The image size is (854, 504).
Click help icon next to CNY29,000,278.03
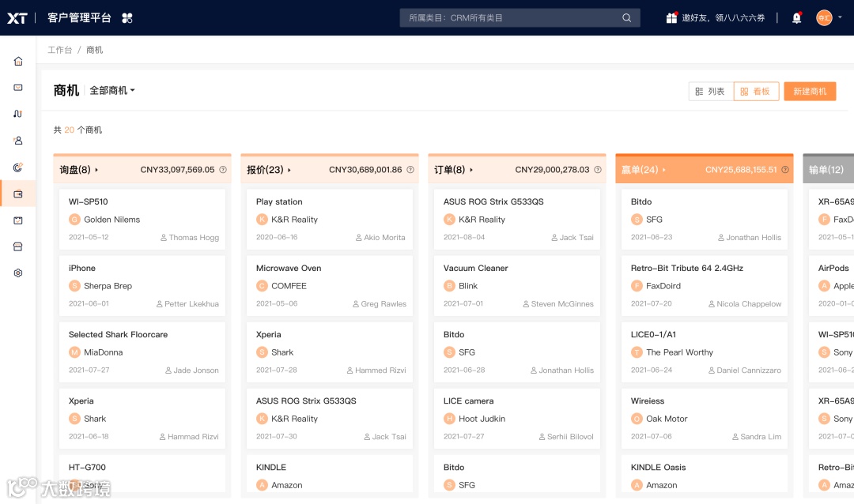click(x=598, y=170)
